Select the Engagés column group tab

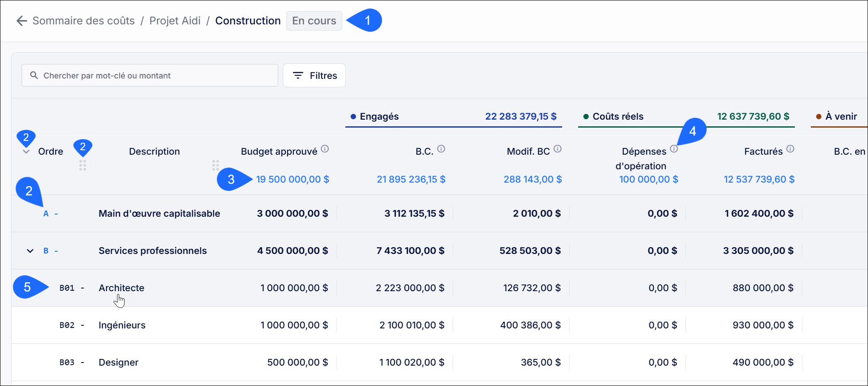(454, 117)
